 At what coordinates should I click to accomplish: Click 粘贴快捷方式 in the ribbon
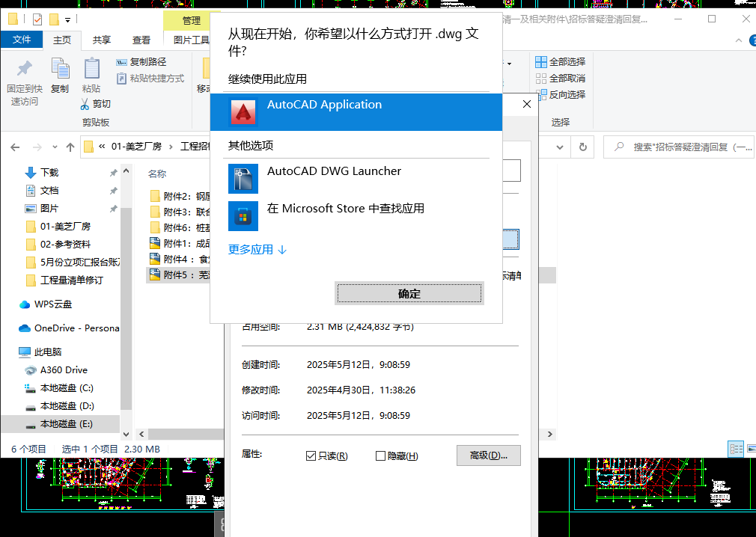(x=150, y=78)
